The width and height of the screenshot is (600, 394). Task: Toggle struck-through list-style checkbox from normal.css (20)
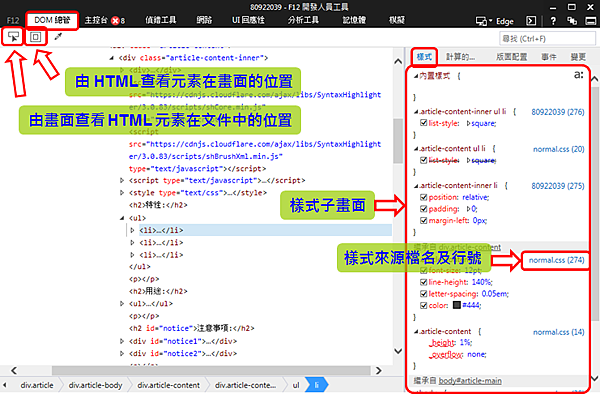423,160
